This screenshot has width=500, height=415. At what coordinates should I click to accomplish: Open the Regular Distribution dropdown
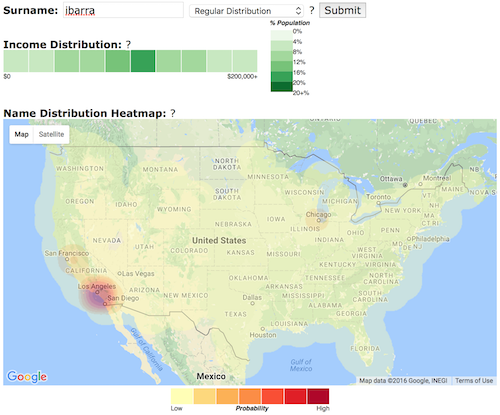click(247, 11)
